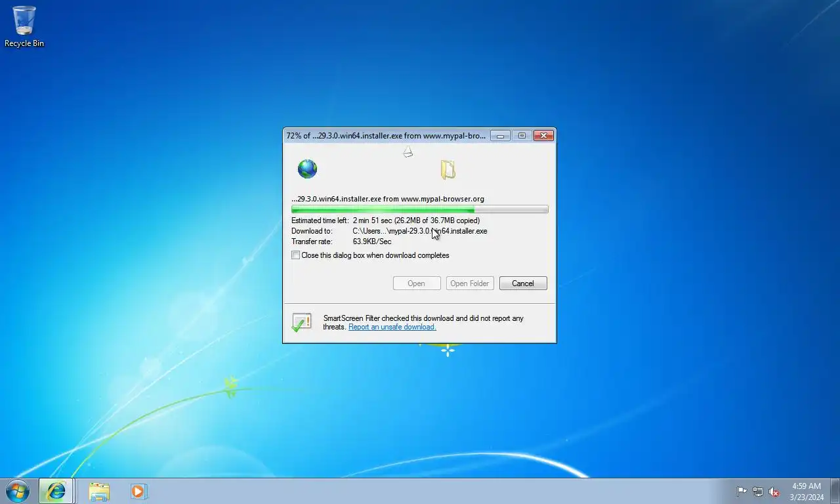Click download path 'C:\Users...installer.exe' text
The height and width of the screenshot is (504, 840).
[420, 231]
